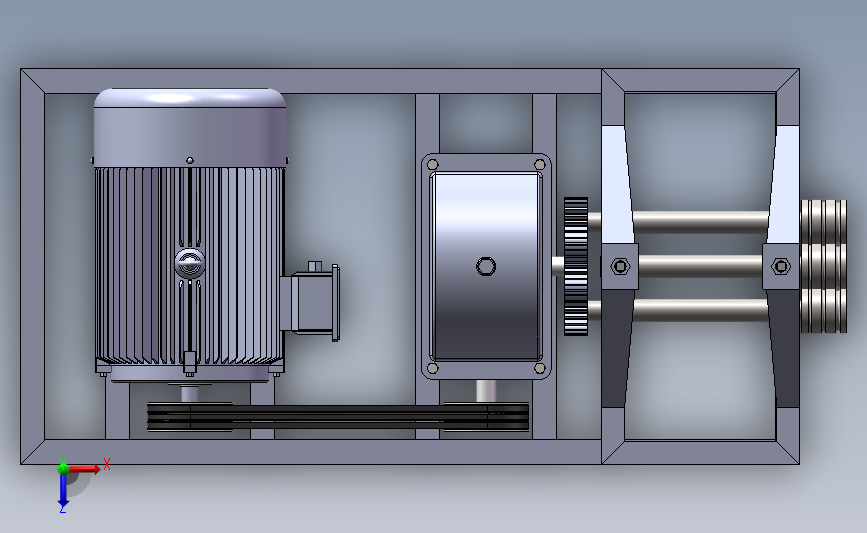The width and height of the screenshot is (867, 533).
Task: Select the motor terminal box
Action: [310, 302]
